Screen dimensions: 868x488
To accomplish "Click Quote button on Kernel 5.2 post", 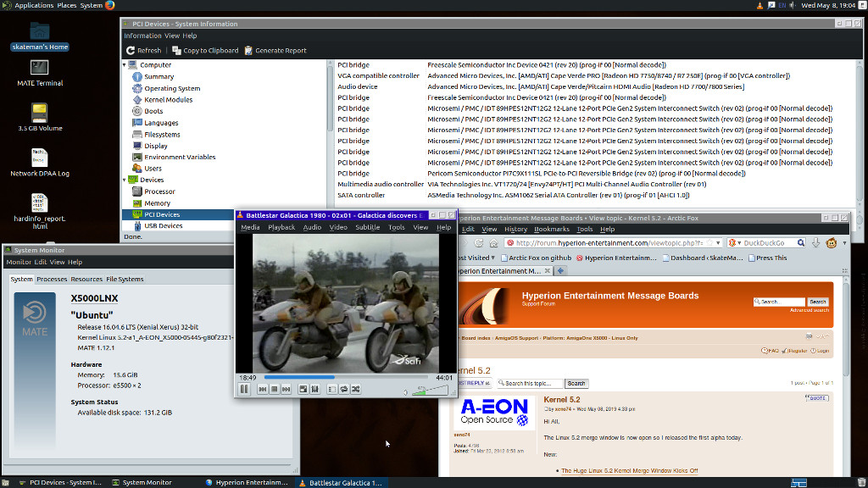I will pos(817,398).
